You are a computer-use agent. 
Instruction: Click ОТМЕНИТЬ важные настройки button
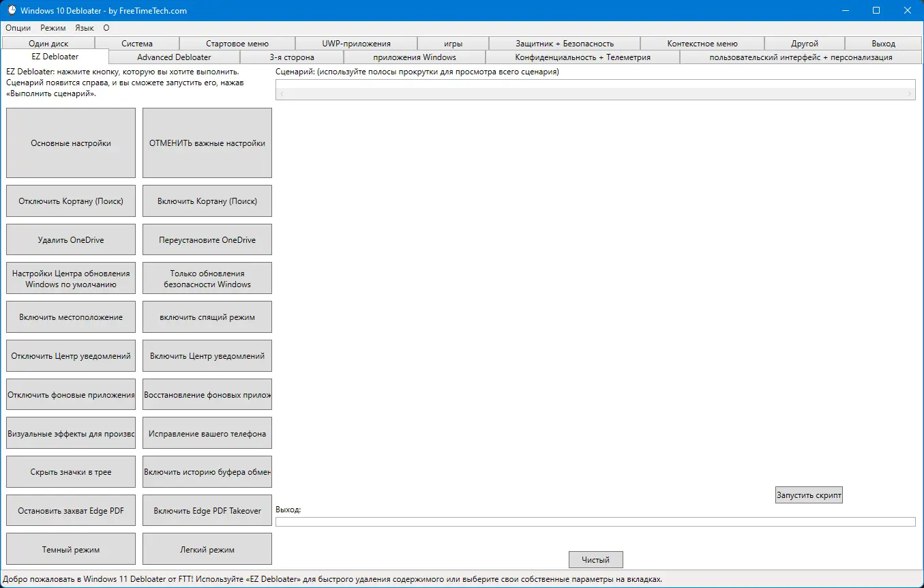[x=207, y=143]
